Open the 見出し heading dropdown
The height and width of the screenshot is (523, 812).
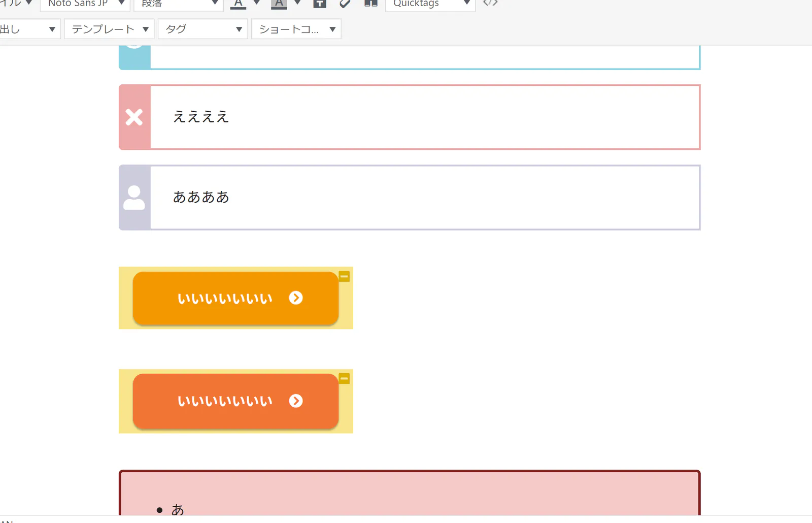coord(29,29)
